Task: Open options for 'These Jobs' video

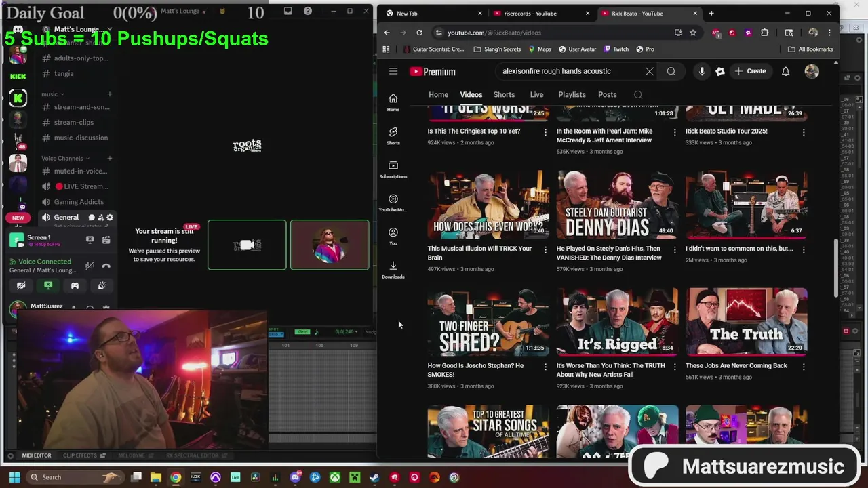Action: (x=804, y=367)
